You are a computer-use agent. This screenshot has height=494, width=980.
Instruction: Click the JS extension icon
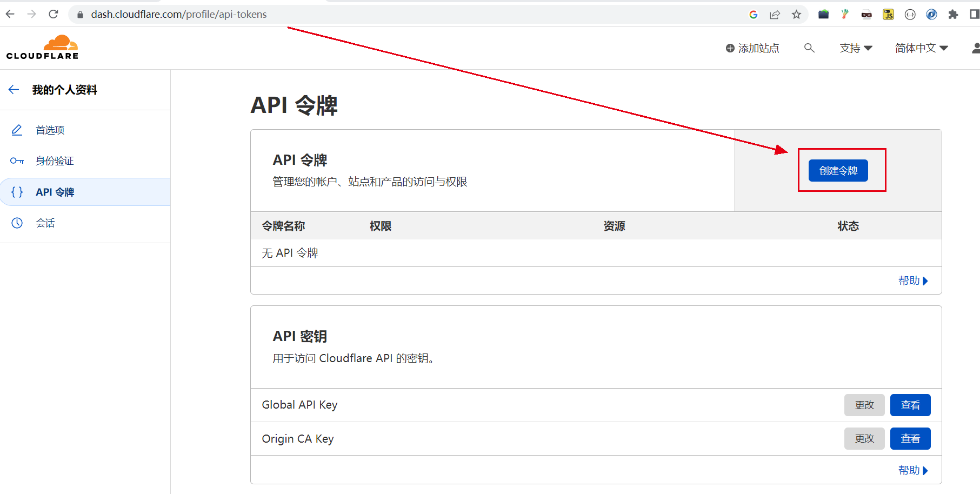coord(889,15)
